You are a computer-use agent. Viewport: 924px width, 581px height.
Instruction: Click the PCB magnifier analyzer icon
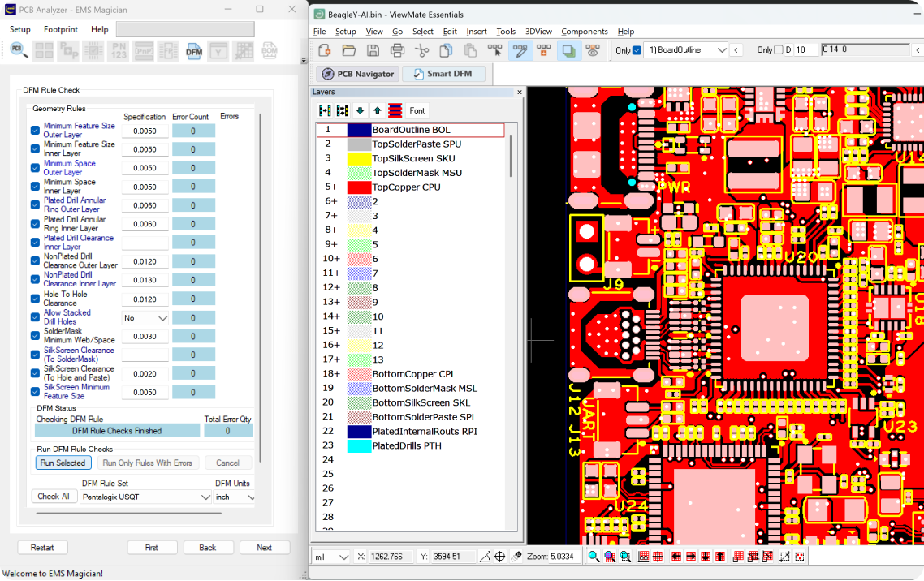click(19, 51)
